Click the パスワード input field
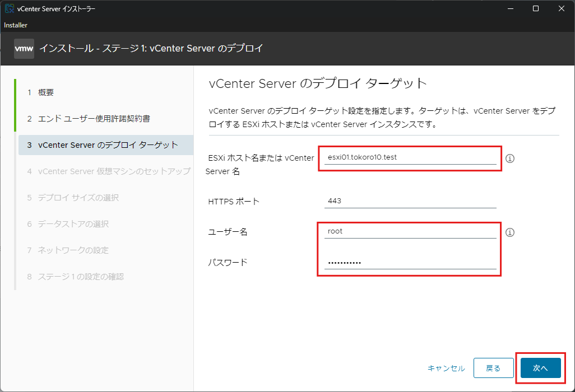The image size is (575, 392). pyautogui.click(x=410, y=262)
